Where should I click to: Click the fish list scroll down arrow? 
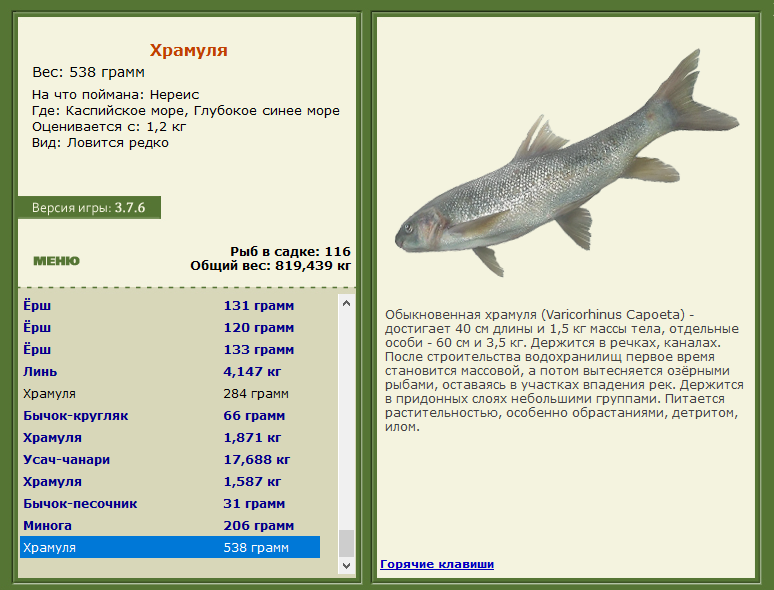[346, 566]
